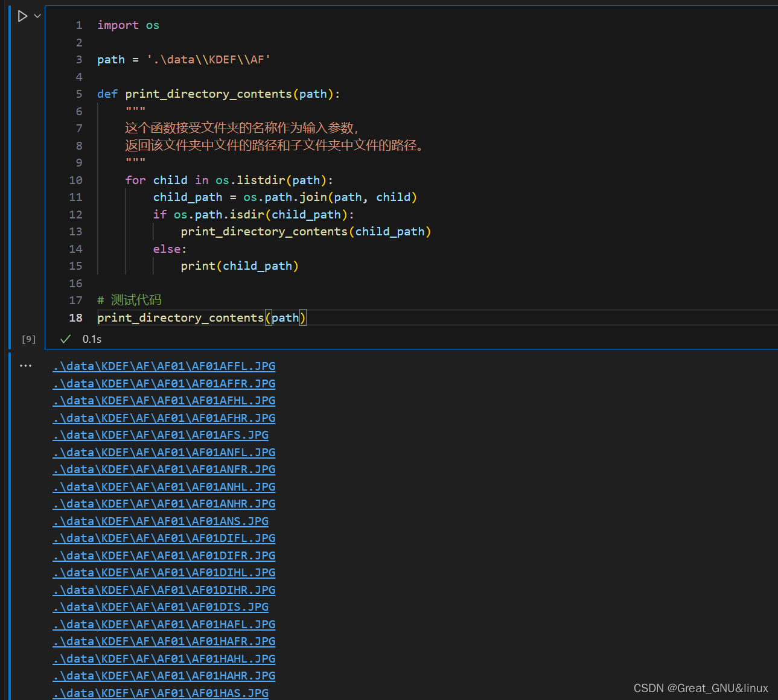Click os.path.isdir condition on line 12
This screenshot has width=778, height=700.
coord(261,215)
